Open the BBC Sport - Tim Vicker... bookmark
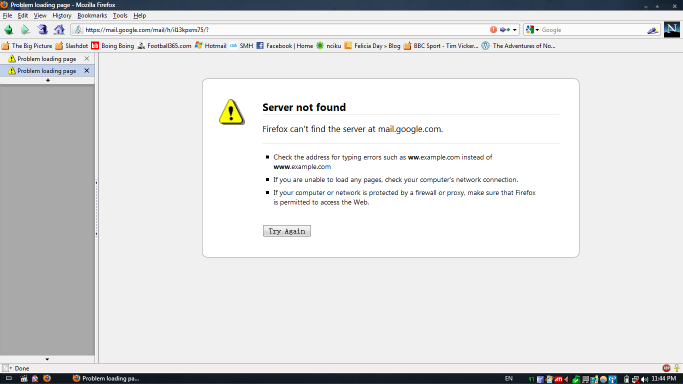The image size is (683, 384). pos(441,46)
